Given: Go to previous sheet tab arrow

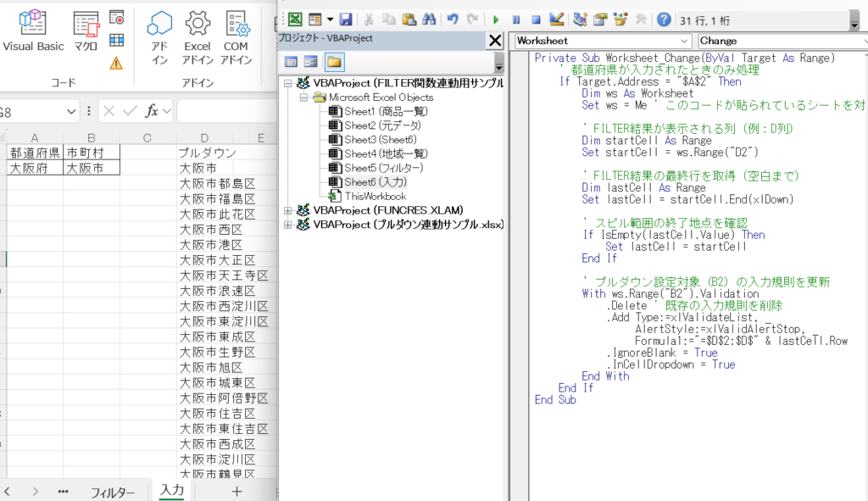Looking at the screenshot, I should click(7, 492).
